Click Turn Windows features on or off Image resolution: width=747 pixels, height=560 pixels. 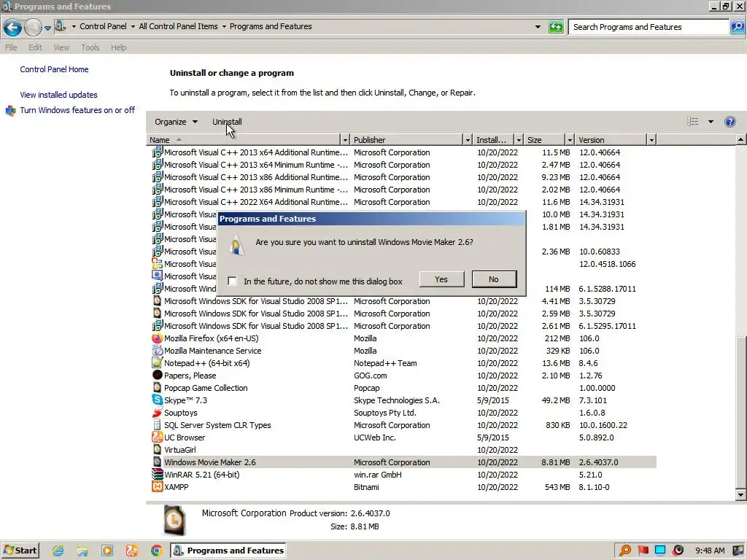click(x=77, y=111)
